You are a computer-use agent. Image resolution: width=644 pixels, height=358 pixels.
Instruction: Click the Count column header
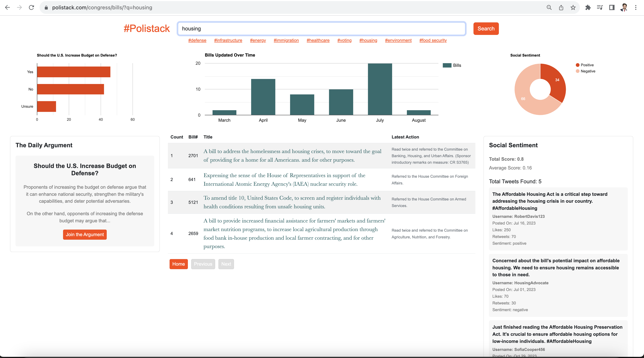pyautogui.click(x=176, y=137)
